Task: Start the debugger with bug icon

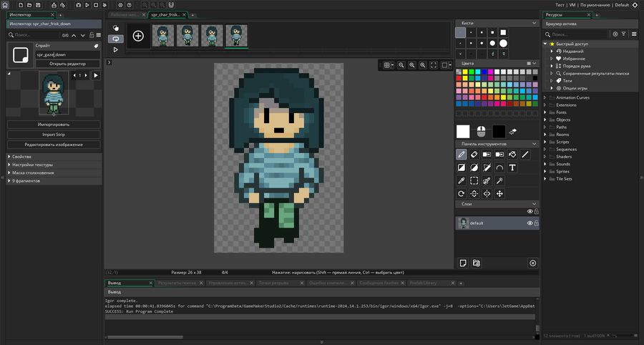Action: (79, 5)
